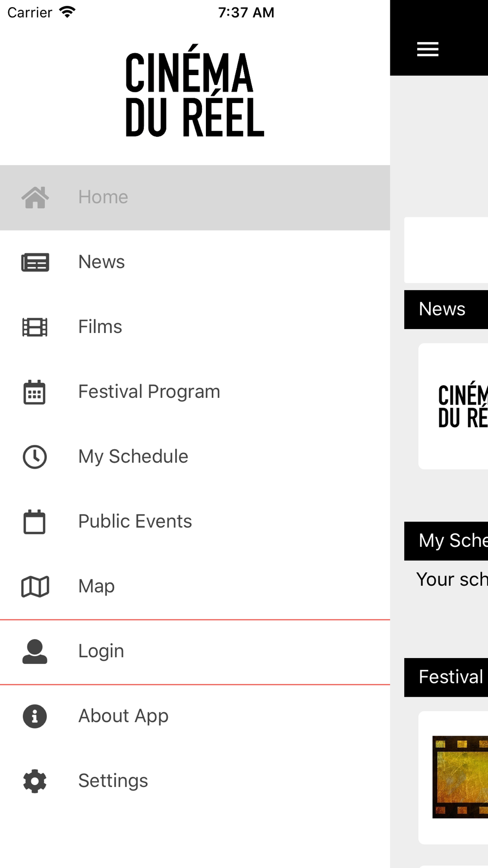
Task: Click the Carrier label in status bar
Action: (x=30, y=13)
